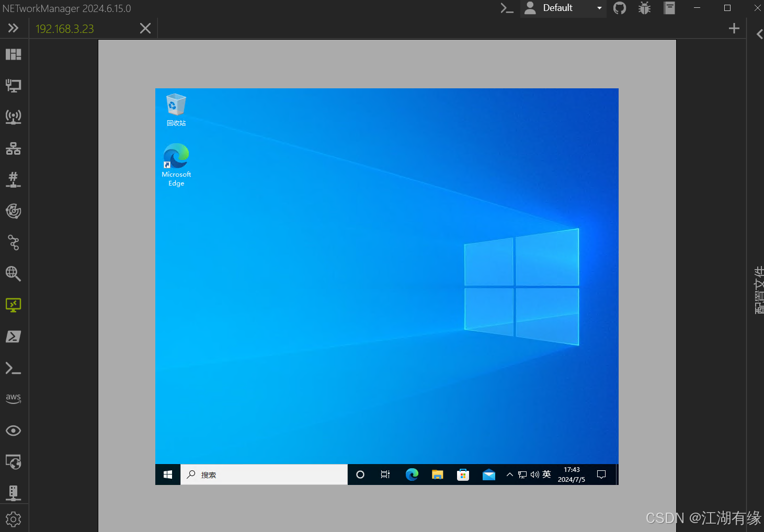
Task: Open the WiFi sidebar icon
Action: [14, 117]
